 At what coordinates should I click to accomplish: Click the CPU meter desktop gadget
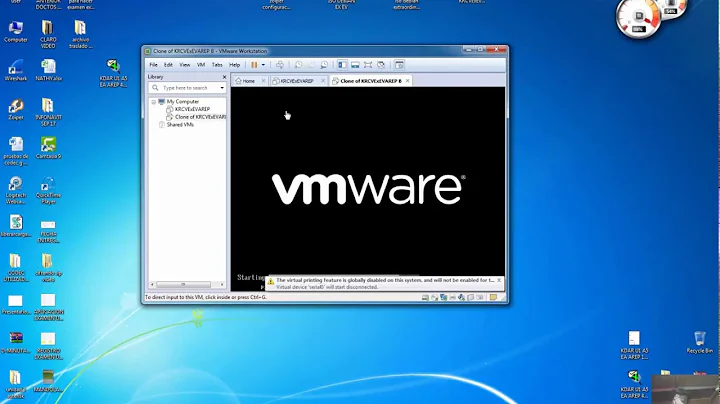(639, 18)
